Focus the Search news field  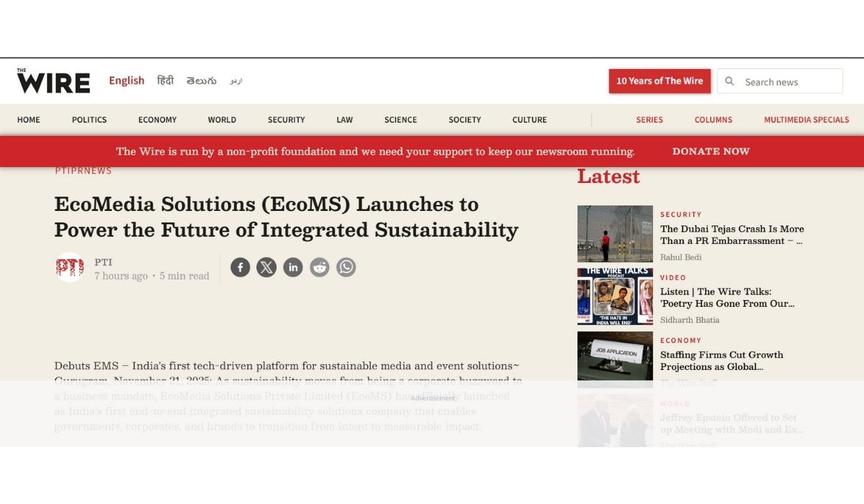[788, 82]
